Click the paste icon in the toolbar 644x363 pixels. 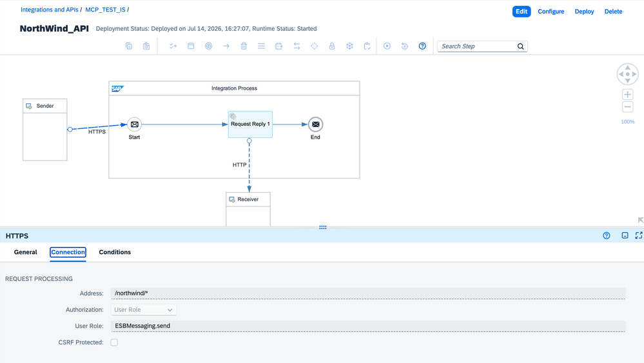click(x=146, y=46)
